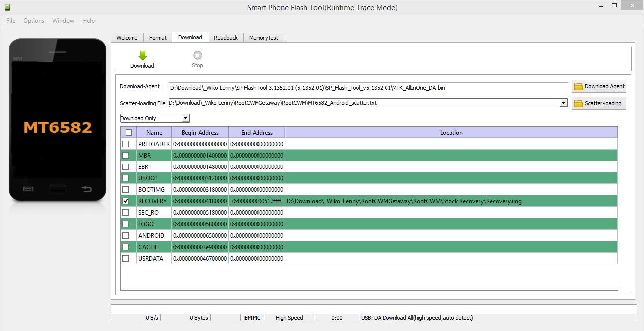Enable the BOOTIMG checkbox
Viewport: 644px width, 331px height.
[x=126, y=189]
